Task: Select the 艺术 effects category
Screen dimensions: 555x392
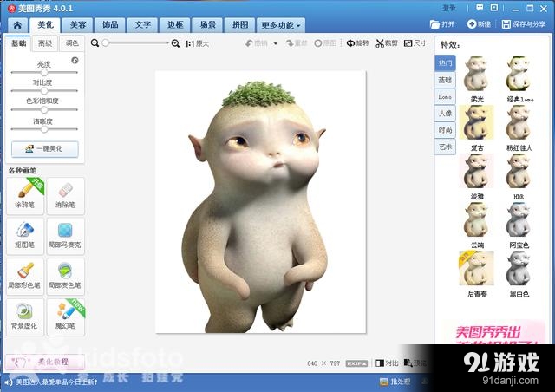Action: (x=445, y=147)
